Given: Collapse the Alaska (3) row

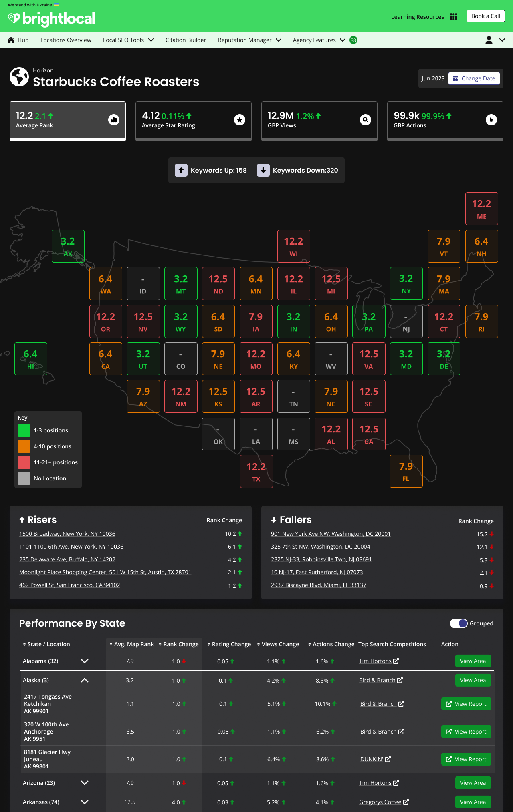Looking at the screenshot, I should pyautogui.click(x=85, y=680).
